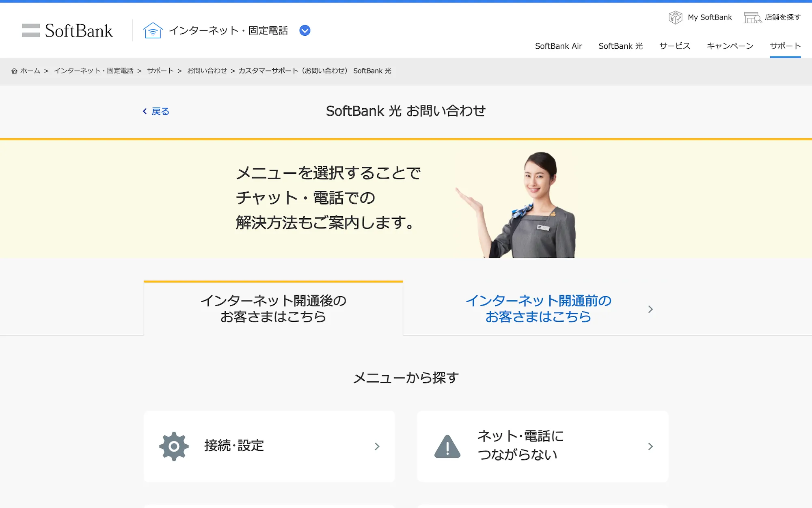
Task: Click the concierge woman banner image
Action: point(516,204)
